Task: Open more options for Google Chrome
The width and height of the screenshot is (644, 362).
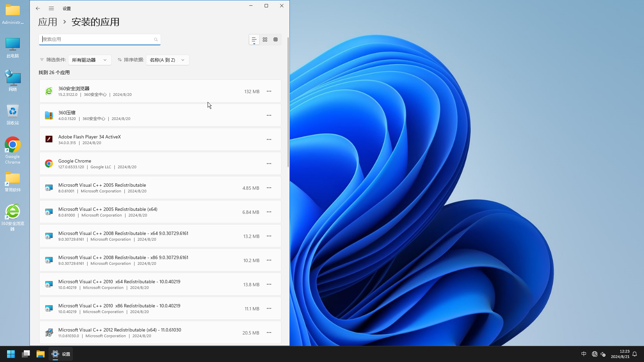Action: 269,164
